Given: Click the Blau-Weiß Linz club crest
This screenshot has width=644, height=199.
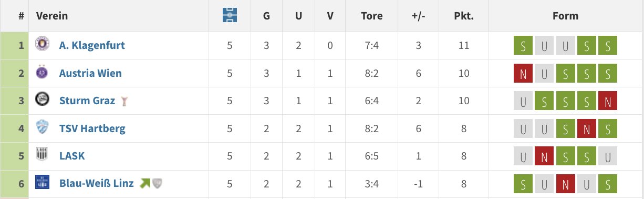Looking at the screenshot, I should pyautogui.click(x=42, y=183).
